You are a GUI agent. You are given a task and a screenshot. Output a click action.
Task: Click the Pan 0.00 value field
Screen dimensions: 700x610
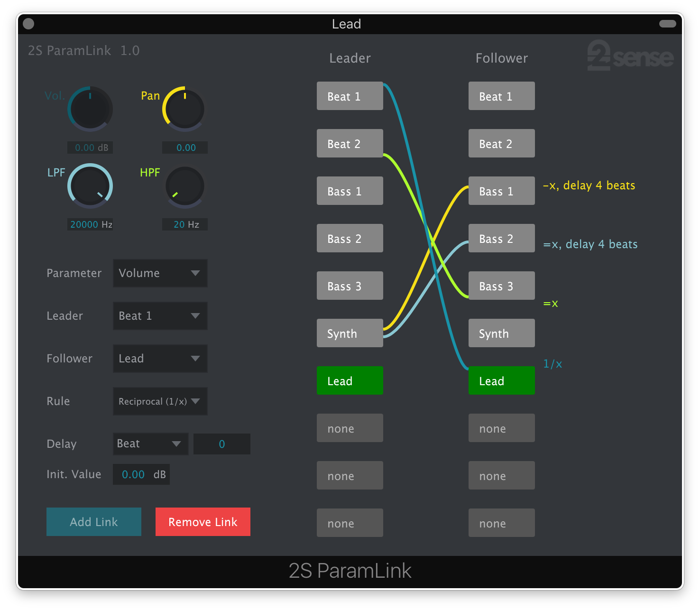[x=185, y=148]
